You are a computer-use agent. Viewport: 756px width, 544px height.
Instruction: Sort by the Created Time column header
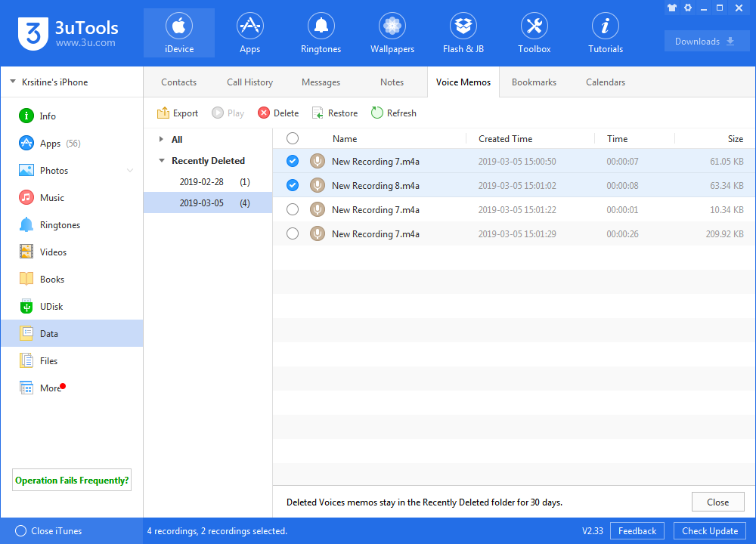[x=505, y=139]
